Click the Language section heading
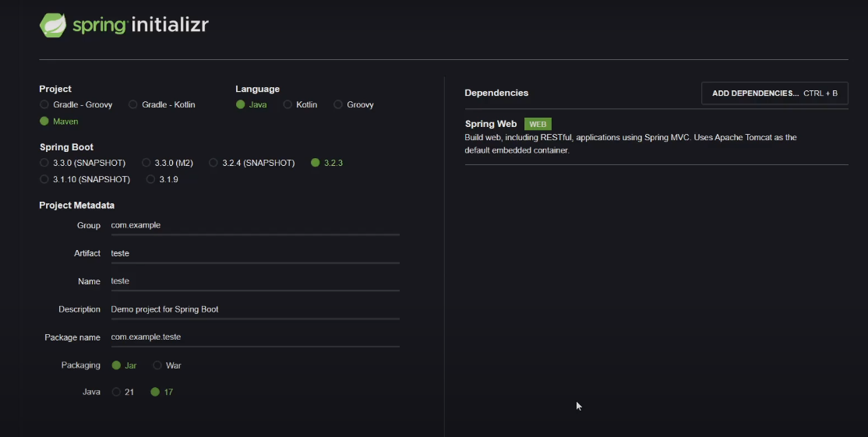This screenshot has height=437, width=868. click(x=257, y=89)
